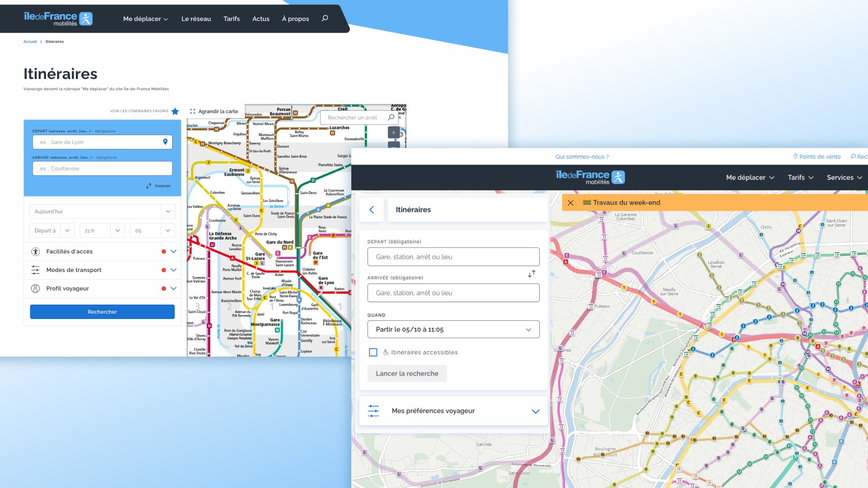Open the Tarifs menu in dark header
This screenshot has width=868, height=488.
point(800,178)
